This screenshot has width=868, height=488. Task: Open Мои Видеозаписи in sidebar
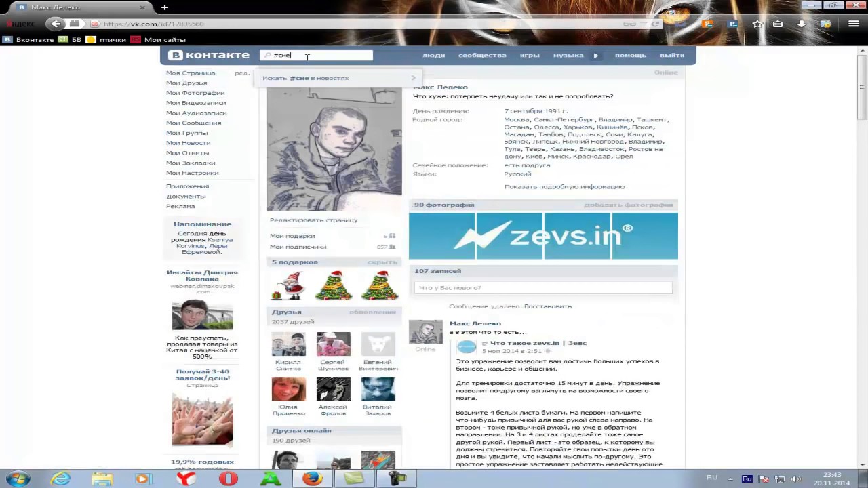[x=196, y=103]
